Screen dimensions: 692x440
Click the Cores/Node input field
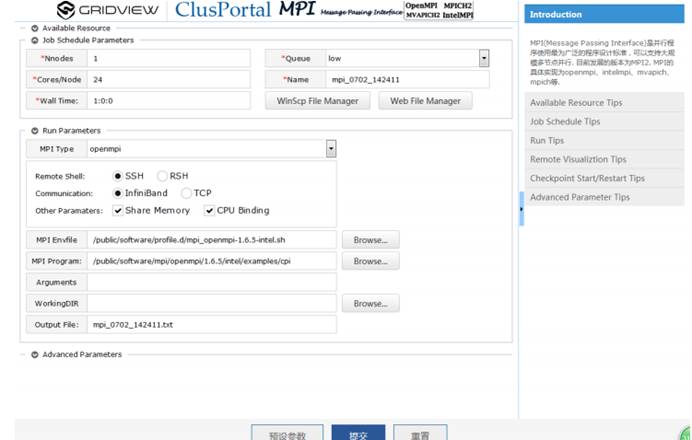pos(169,79)
